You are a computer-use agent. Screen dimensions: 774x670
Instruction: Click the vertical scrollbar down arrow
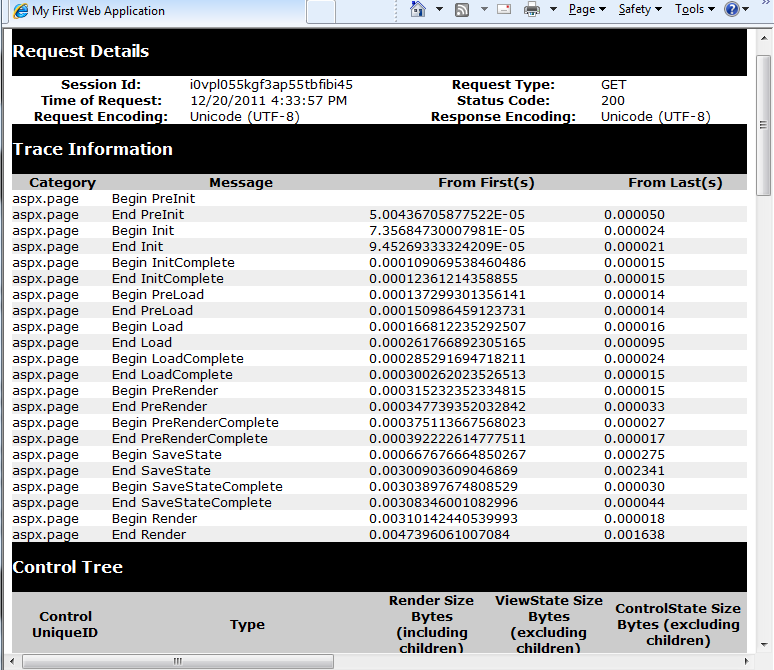(765, 645)
